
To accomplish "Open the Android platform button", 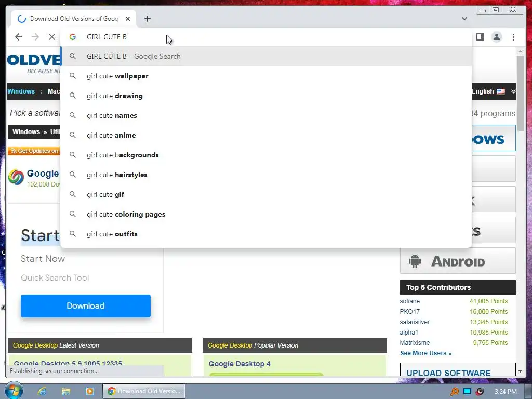I will [x=458, y=261].
